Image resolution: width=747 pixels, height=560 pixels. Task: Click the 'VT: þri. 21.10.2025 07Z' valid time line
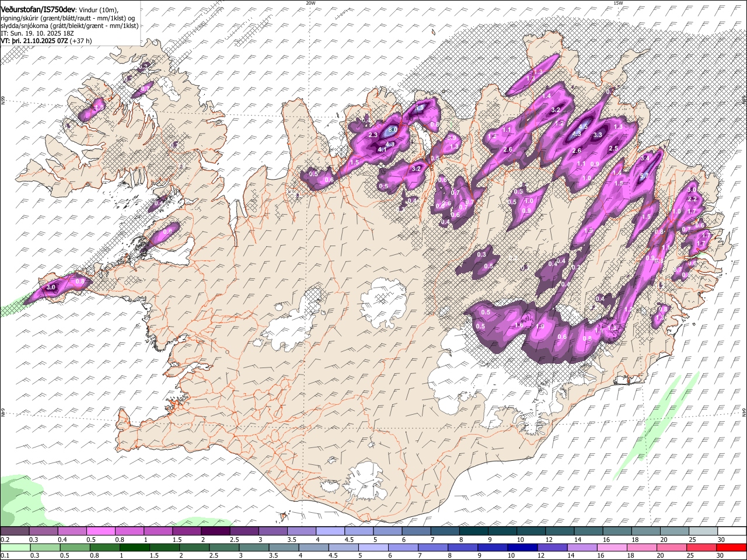pyautogui.click(x=34, y=41)
